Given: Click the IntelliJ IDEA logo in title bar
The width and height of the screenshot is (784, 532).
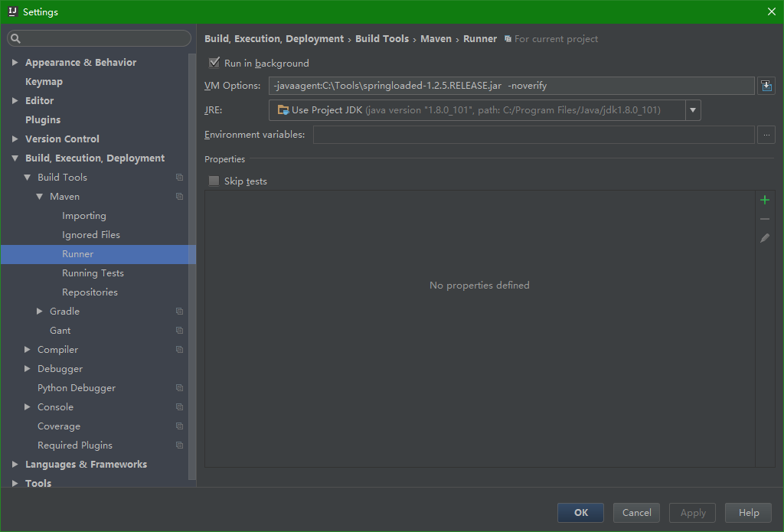Looking at the screenshot, I should (12, 11).
